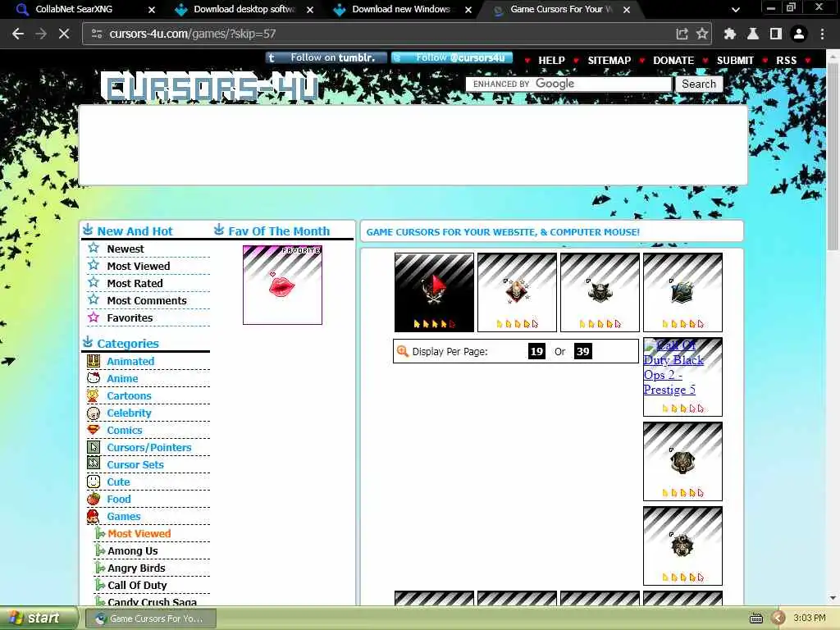840x630 pixels.
Task: Close the CollabNet SearXNG tab
Action: [x=152, y=10]
